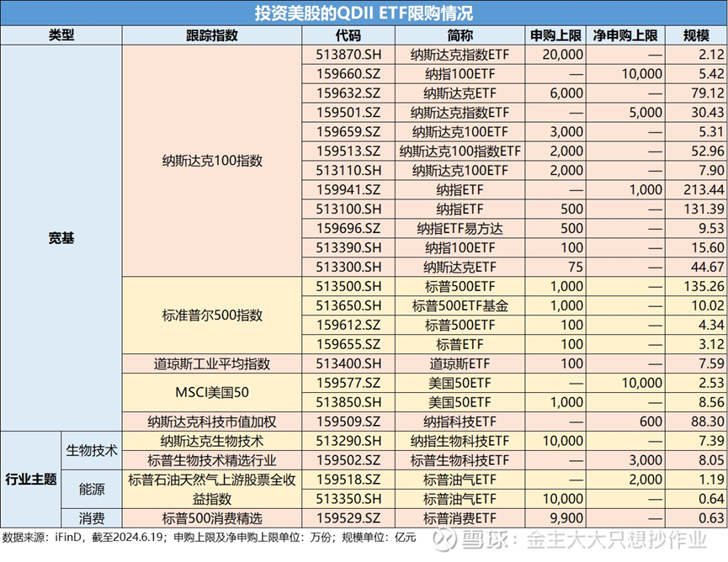Click the 消费 sub-category cell

[92, 518]
